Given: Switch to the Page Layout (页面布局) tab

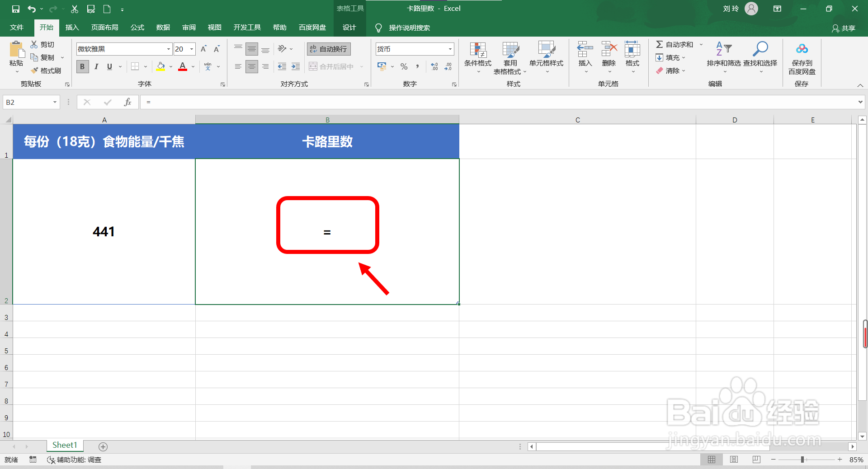Looking at the screenshot, I should click(x=104, y=28).
